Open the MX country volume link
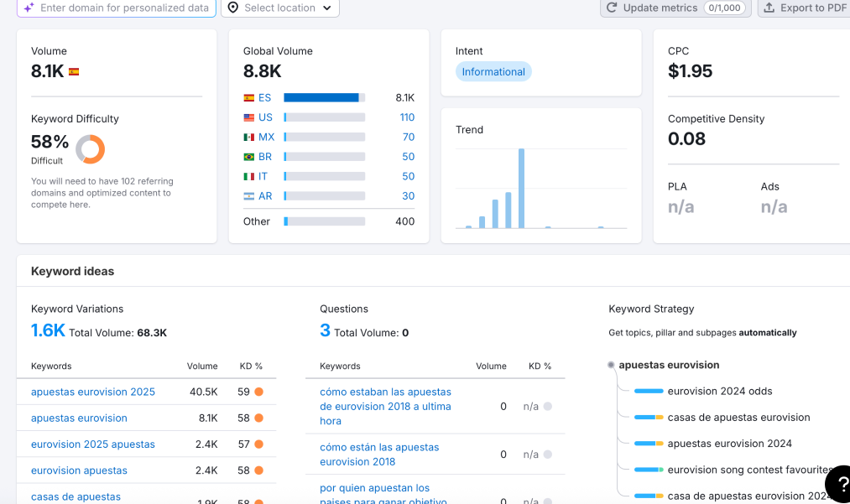850x504 pixels. (408, 137)
